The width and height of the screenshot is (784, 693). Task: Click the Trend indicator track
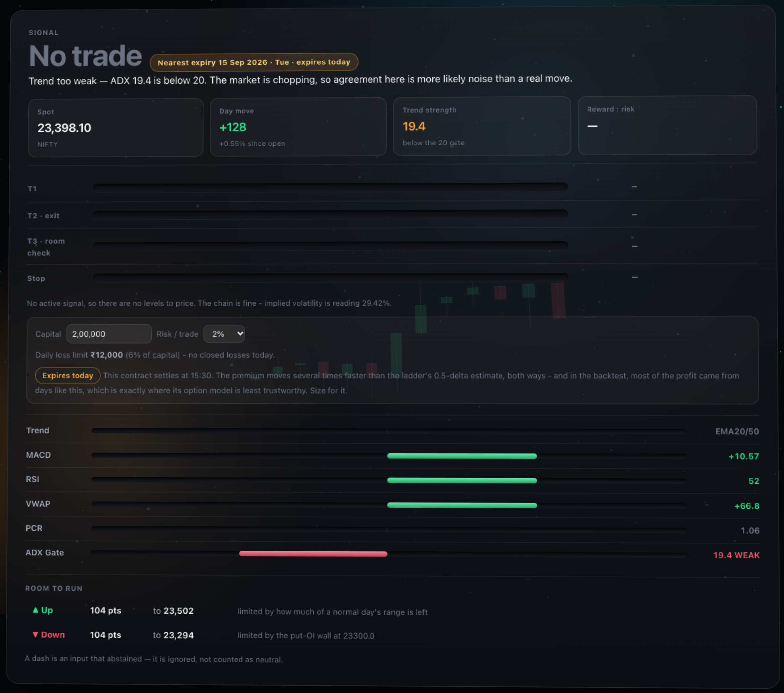pos(389,431)
